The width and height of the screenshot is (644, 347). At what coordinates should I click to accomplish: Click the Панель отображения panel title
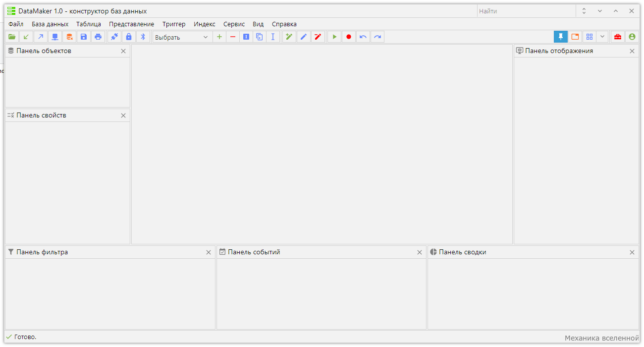(x=559, y=51)
